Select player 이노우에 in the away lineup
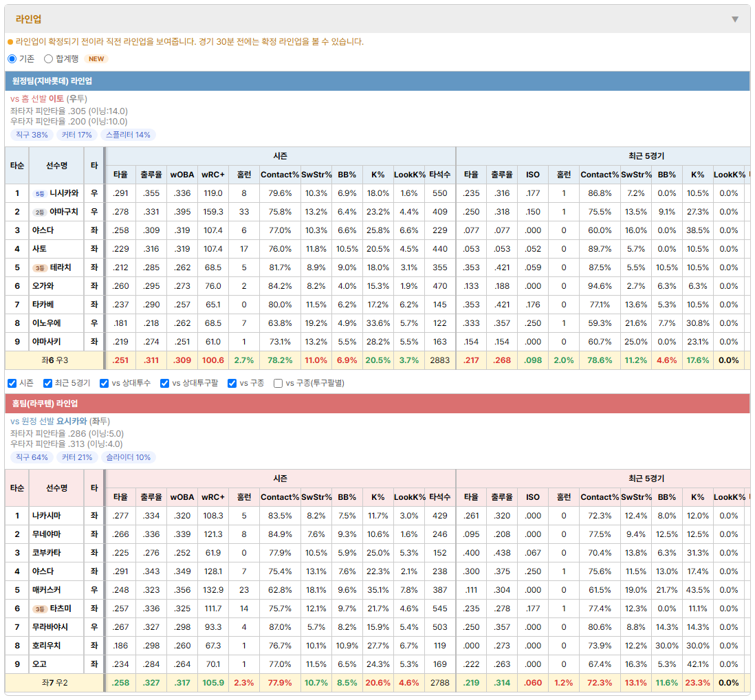Viewport: 755px width, 700px height. click(46, 323)
